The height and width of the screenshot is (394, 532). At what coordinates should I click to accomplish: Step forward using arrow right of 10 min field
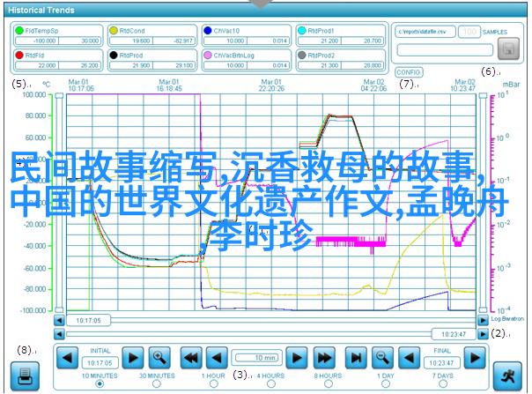pos(297,358)
